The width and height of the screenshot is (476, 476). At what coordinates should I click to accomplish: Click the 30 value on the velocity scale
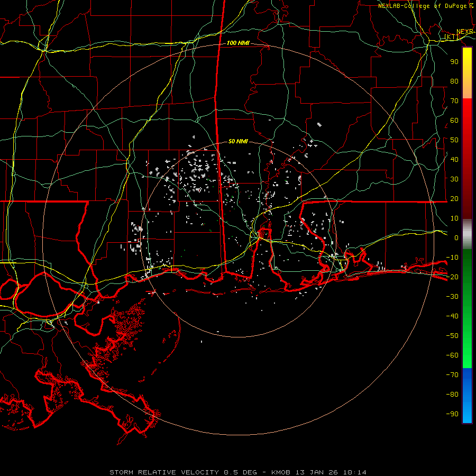tap(454, 179)
